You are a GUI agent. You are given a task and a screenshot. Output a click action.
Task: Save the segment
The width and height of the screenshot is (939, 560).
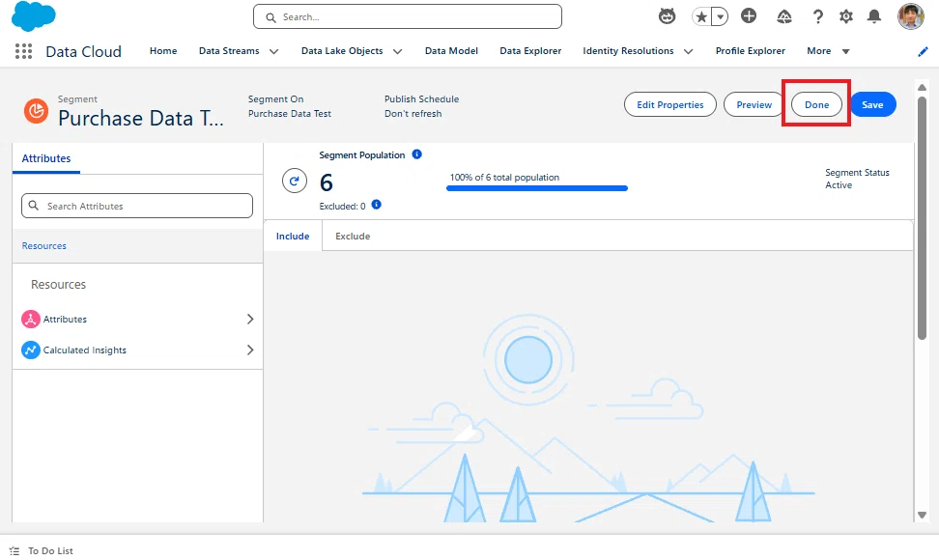[872, 104]
